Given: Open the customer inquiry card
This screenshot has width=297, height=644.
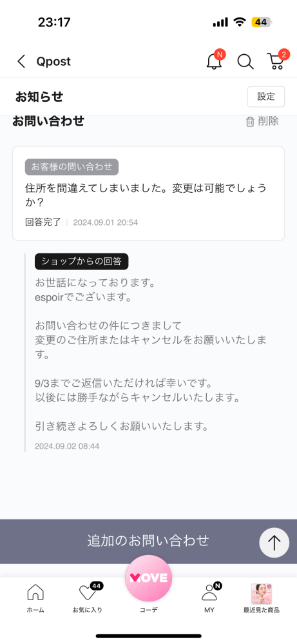Looking at the screenshot, I should [x=148, y=193].
